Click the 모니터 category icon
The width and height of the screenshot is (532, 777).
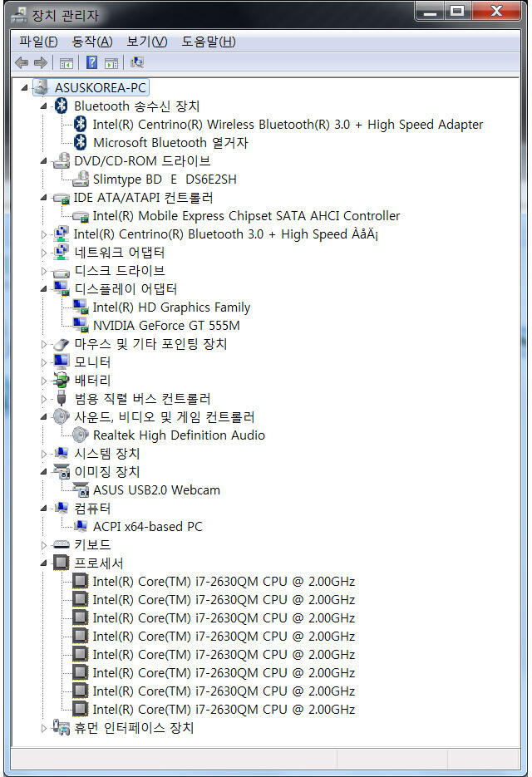(62, 361)
